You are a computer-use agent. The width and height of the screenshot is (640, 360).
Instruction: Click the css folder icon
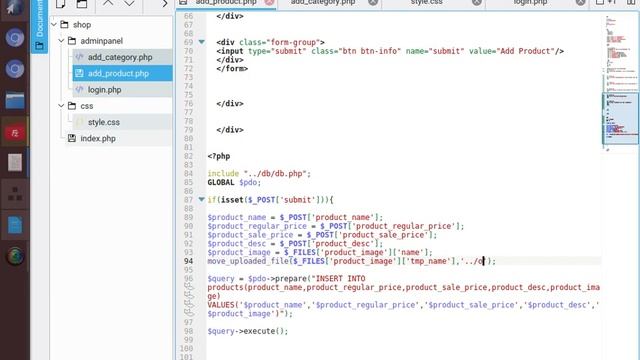pos(72,106)
